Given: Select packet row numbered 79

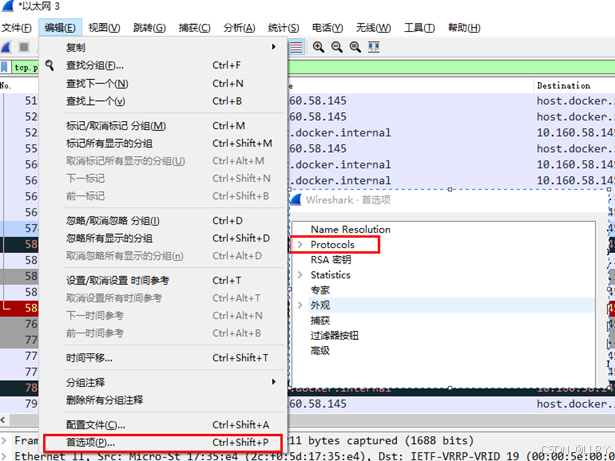Looking at the screenshot, I should (308, 404).
